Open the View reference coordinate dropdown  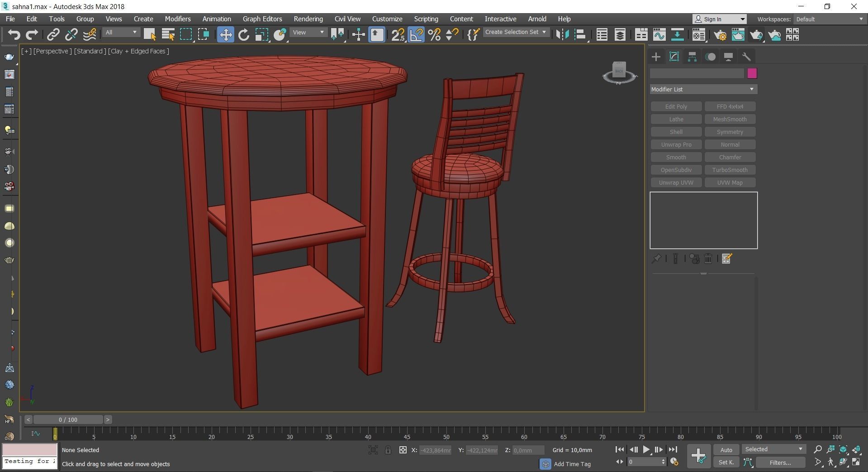tap(308, 33)
